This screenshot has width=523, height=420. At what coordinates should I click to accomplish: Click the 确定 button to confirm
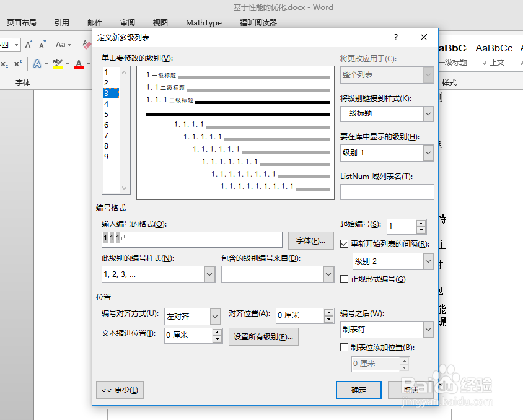click(358, 390)
